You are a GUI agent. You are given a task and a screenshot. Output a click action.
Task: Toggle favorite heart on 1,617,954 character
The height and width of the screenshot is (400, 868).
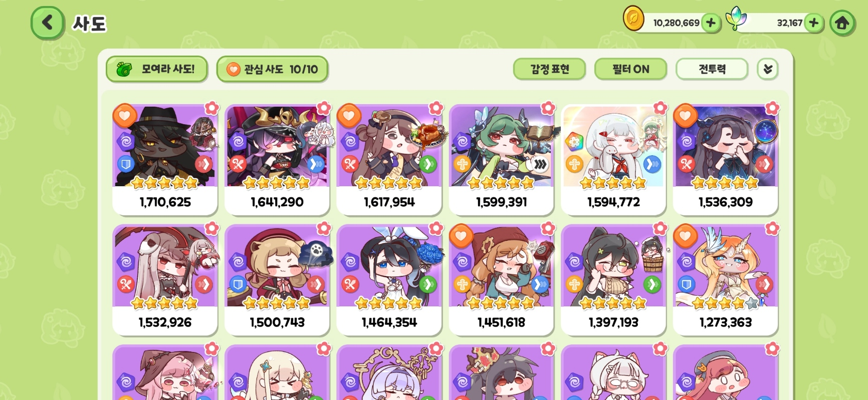tap(349, 116)
